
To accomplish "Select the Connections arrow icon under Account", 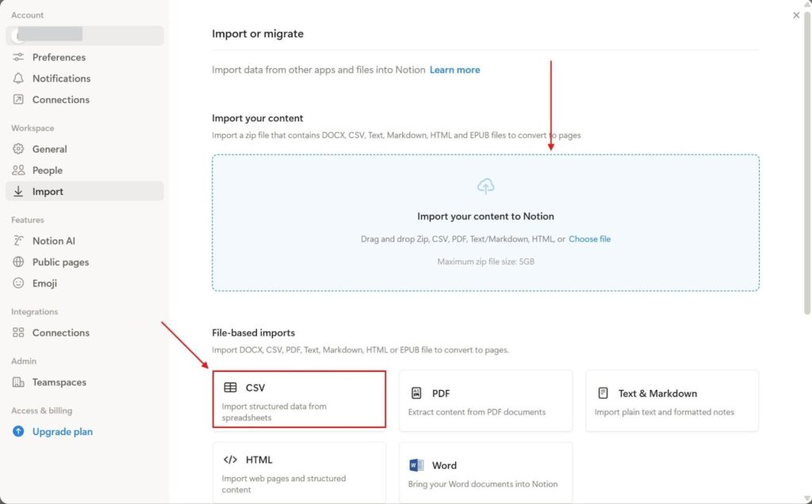I will pos(20,100).
